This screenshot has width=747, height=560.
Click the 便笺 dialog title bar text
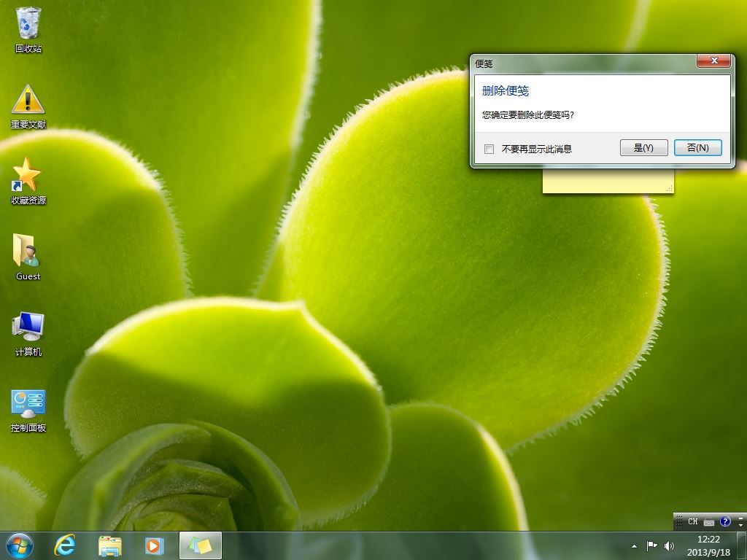point(484,64)
